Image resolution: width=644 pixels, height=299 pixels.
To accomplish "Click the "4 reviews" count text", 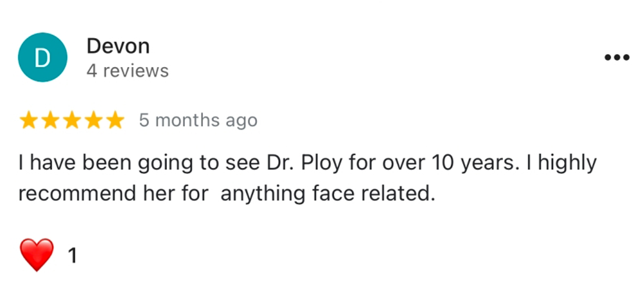I will tap(128, 71).
